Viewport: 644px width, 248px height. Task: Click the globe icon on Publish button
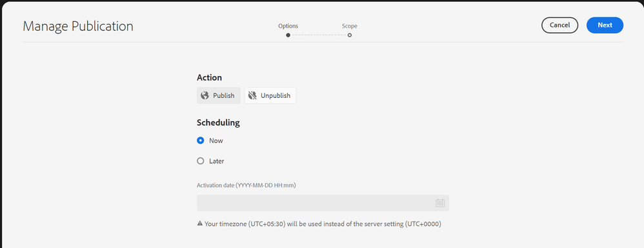tap(205, 95)
